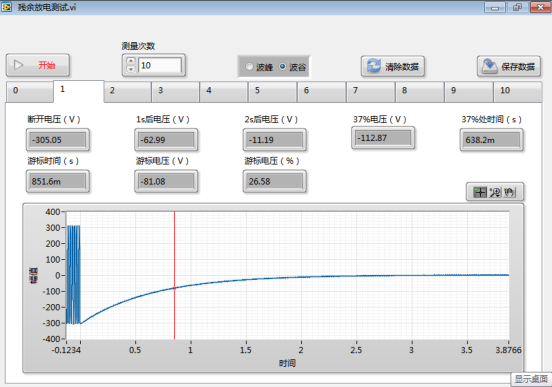Click the 2s后电压 value -11.19
Viewport: 552px width, 387px height.
click(x=275, y=140)
